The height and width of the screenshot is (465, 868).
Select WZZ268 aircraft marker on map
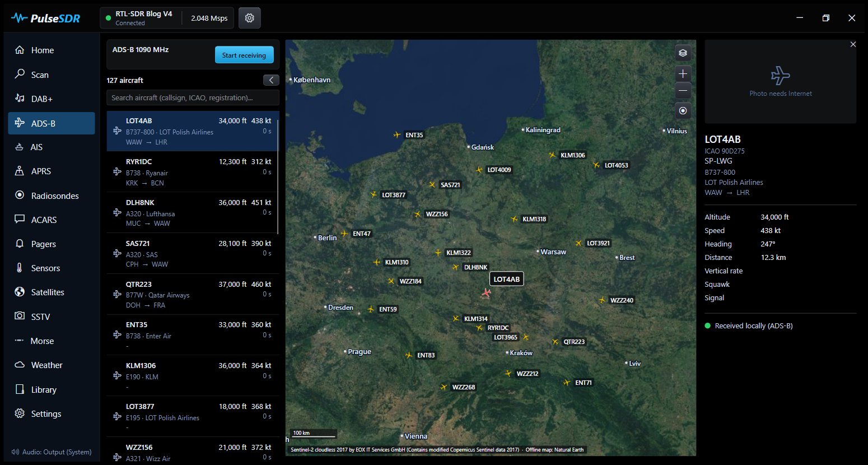click(444, 387)
